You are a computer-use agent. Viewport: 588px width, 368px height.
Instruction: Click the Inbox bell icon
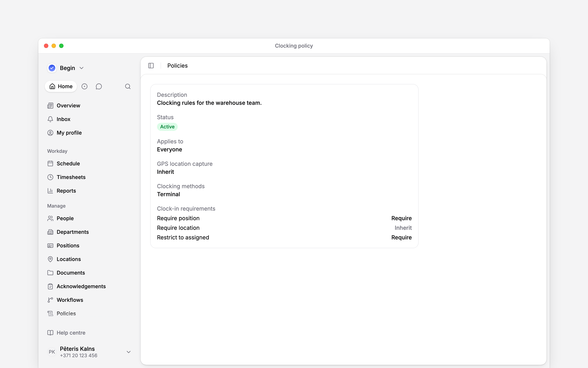50,119
